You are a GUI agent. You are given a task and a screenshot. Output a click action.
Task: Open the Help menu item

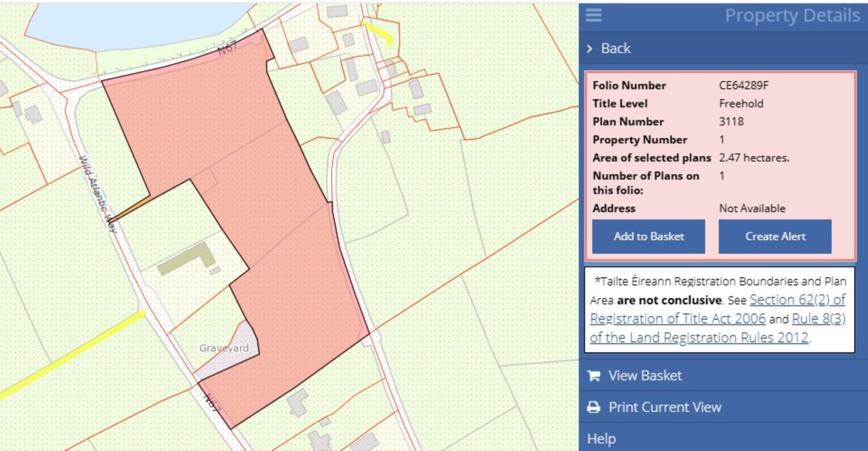[x=723, y=438]
